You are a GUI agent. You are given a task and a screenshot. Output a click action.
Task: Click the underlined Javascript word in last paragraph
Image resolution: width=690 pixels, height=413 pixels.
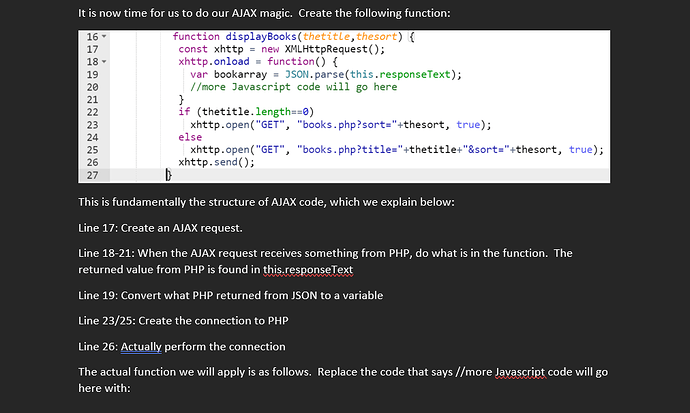tap(520, 372)
